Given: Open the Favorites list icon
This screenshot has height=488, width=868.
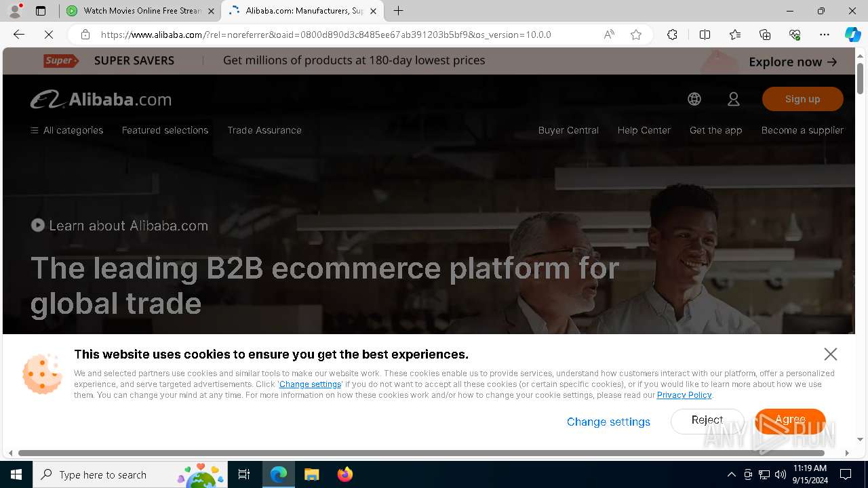Looking at the screenshot, I should click(x=735, y=35).
